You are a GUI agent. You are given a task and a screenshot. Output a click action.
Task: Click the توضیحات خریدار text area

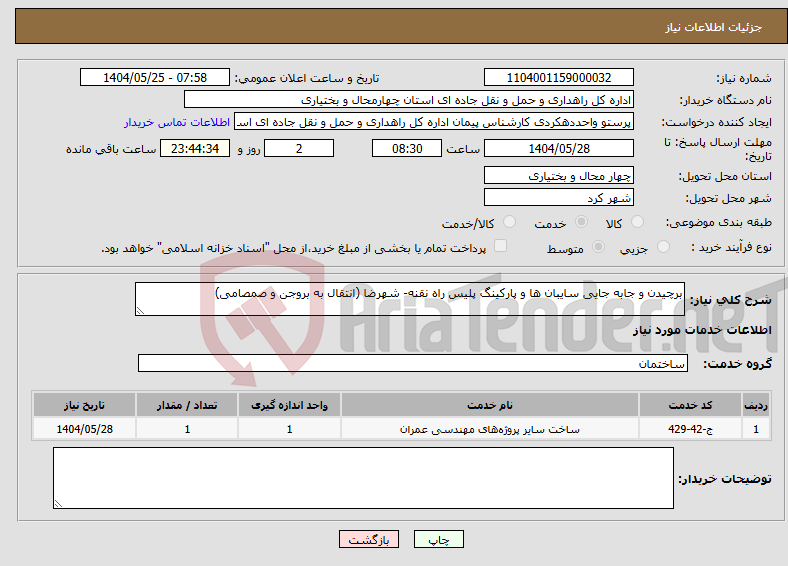tap(363, 478)
